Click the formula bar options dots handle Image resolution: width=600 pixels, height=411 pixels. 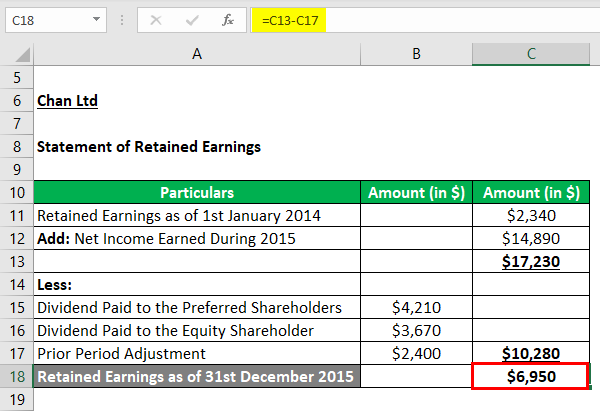pyautogui.click(x=122, y=20)
